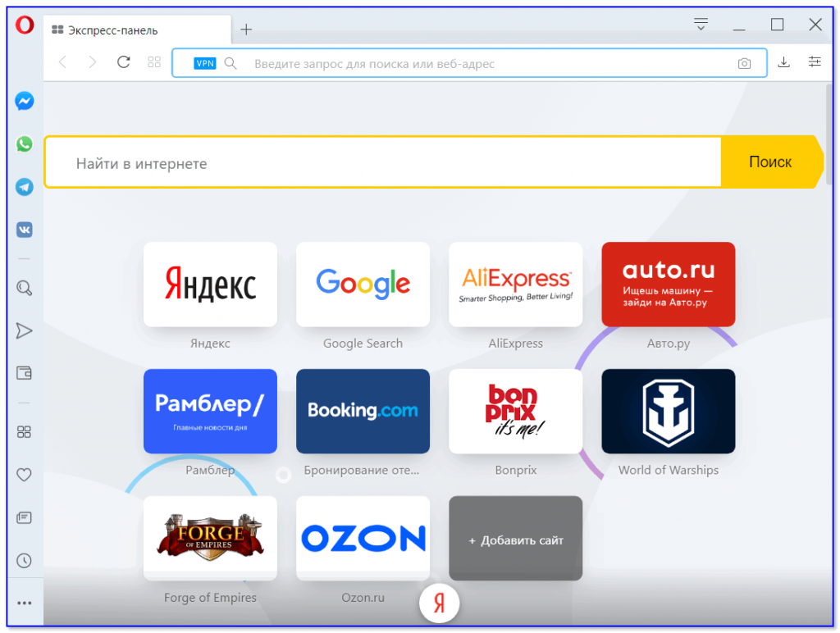This screenshot has height=633, width=840.
Task: Expand the tab menu in title bar
Action: pos(701,25)
